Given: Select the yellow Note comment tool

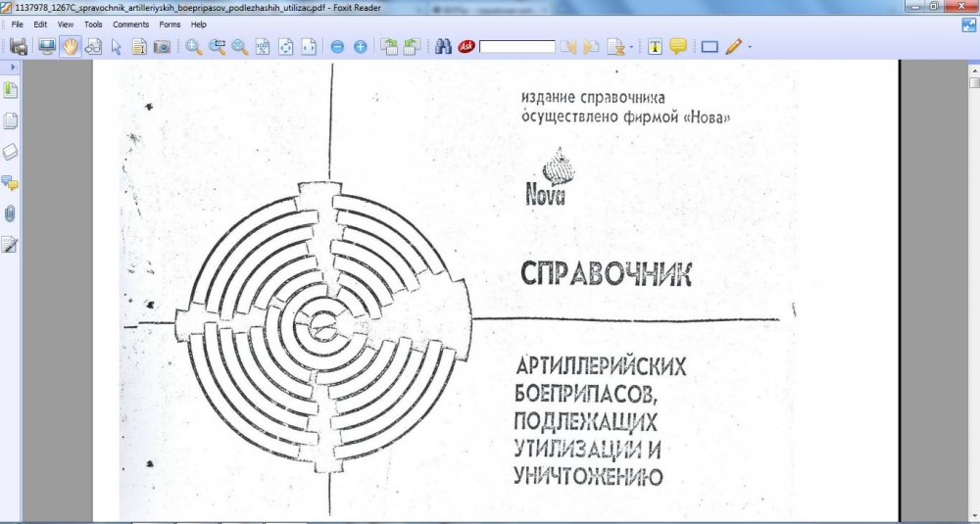Looking at the screenshot, I should coord(678,47).
